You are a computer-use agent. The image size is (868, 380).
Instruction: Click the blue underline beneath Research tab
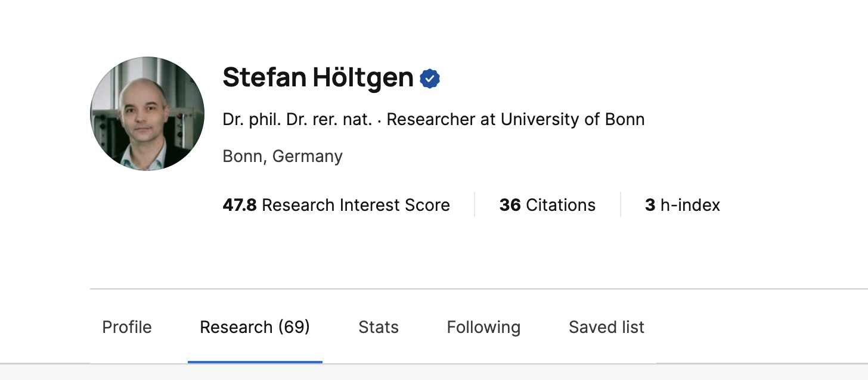coord(255,362)
